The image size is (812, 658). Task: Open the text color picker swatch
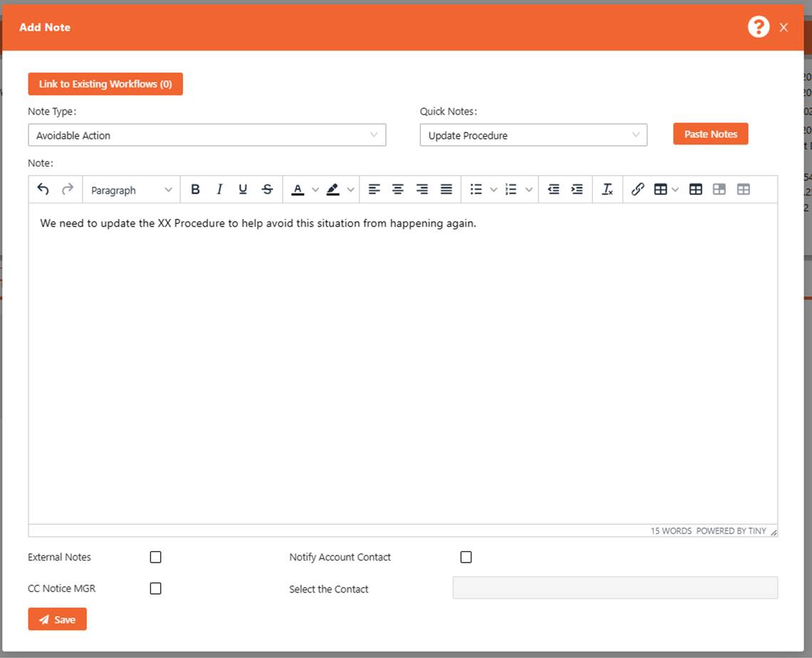[298, 189]
